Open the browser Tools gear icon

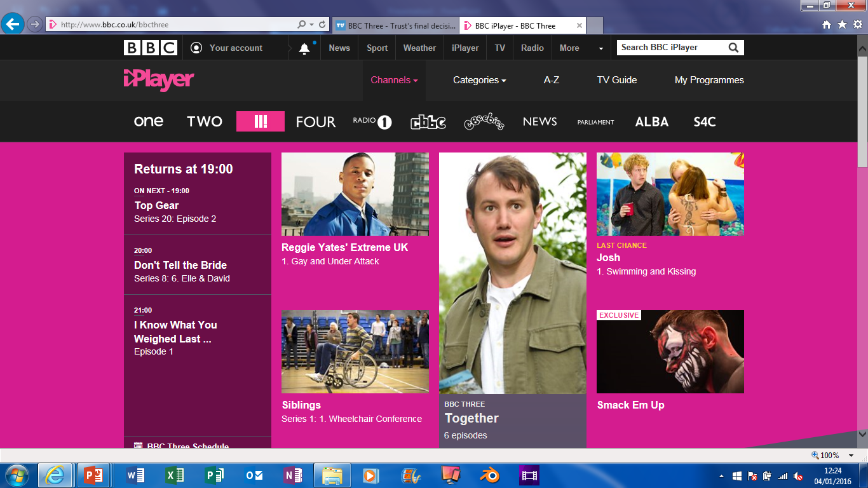click(x=857, y=25)
